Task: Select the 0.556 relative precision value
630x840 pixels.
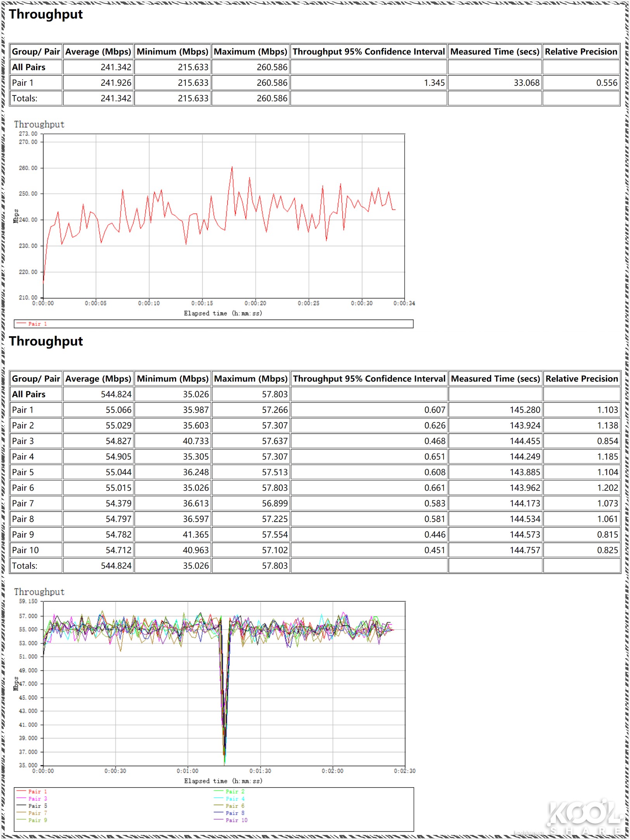Action: pos(607,83)
